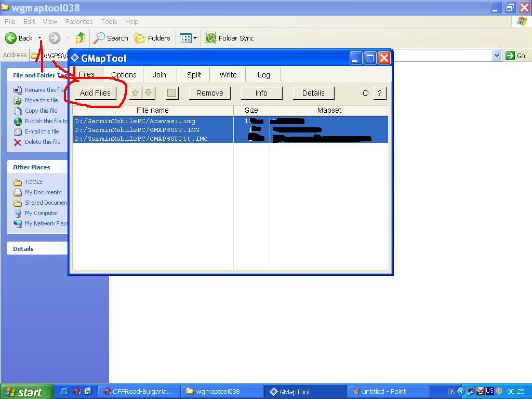This screenshot has width=532, height=399.
Task: Click the EN language indicator in tray
Action: coord(450,392)
